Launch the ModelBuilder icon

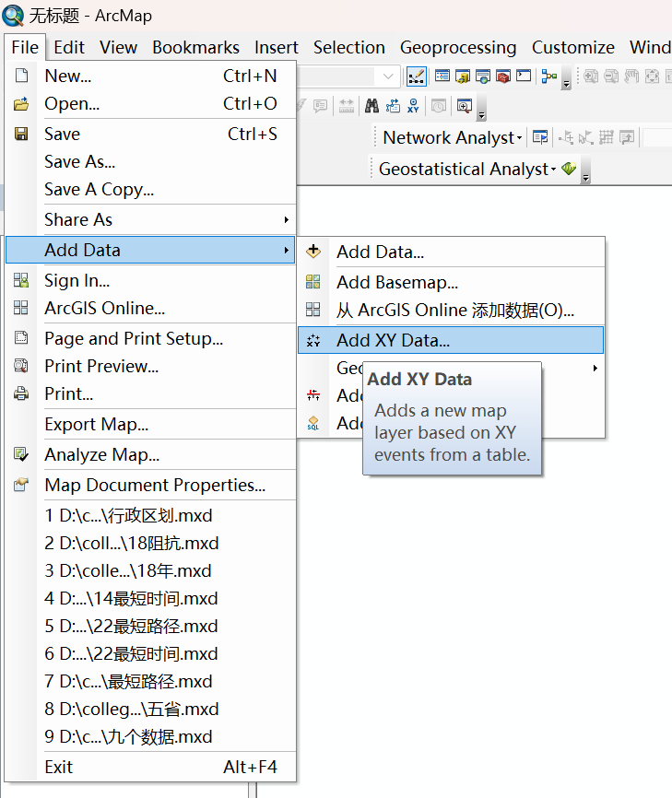(x=549, y=76)
